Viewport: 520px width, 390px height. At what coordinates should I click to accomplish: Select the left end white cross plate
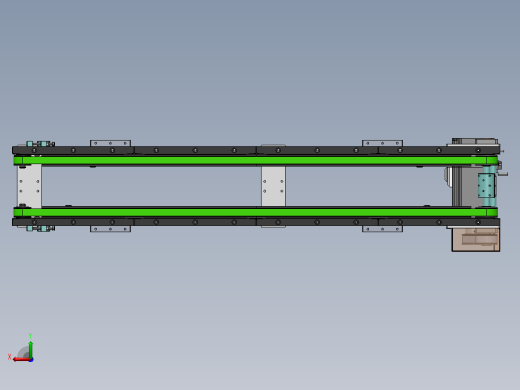tap(30, 186)
